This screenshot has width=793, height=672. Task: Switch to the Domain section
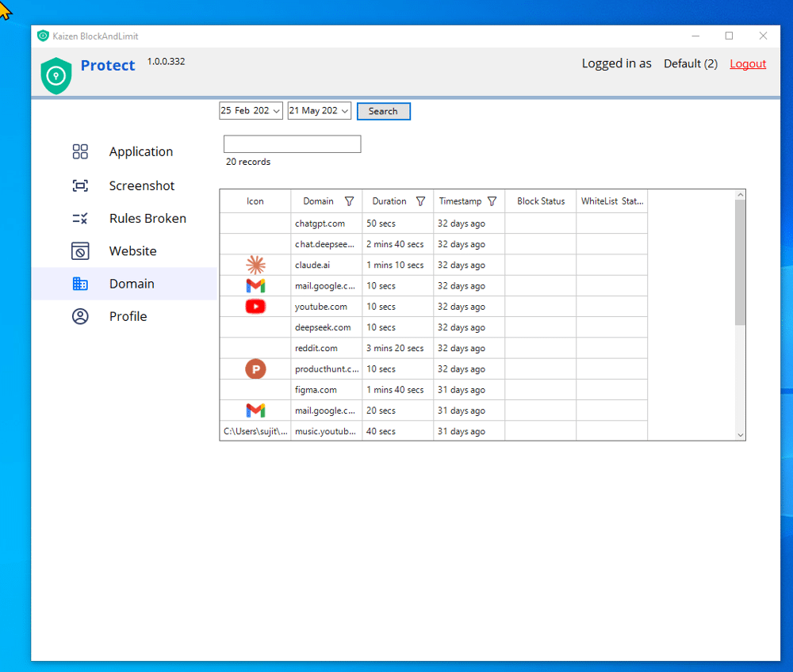click(x=132, y=284)
